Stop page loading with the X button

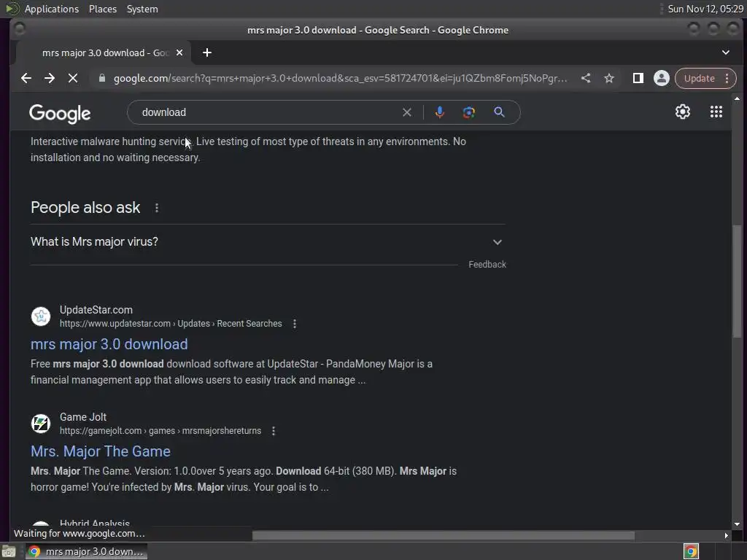[x=73, y=78]
